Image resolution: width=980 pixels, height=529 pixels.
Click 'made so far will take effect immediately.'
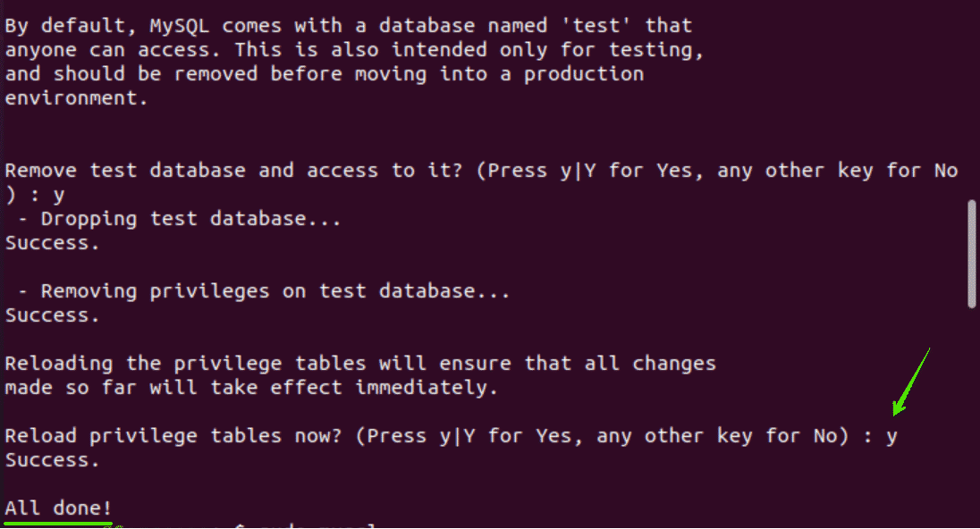(x=251, y=388)
